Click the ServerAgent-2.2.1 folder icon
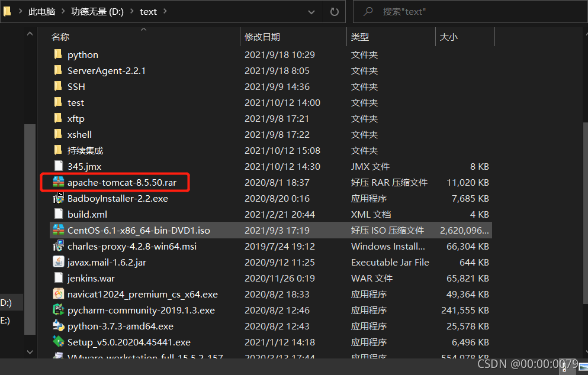Image resolution: width=588 pixels, height=375 pixels. (58, 70)
